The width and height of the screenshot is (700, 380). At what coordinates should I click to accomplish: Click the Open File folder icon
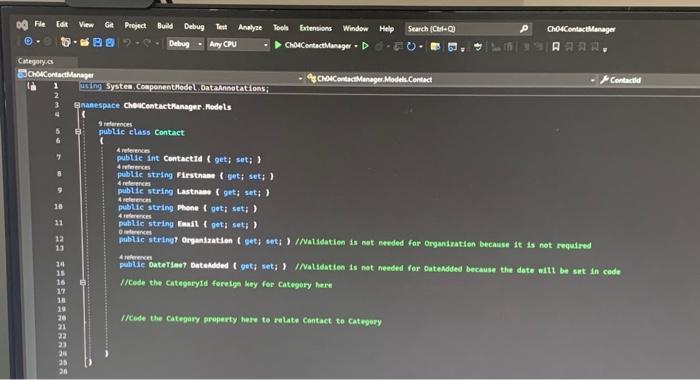tap(84, 42)
